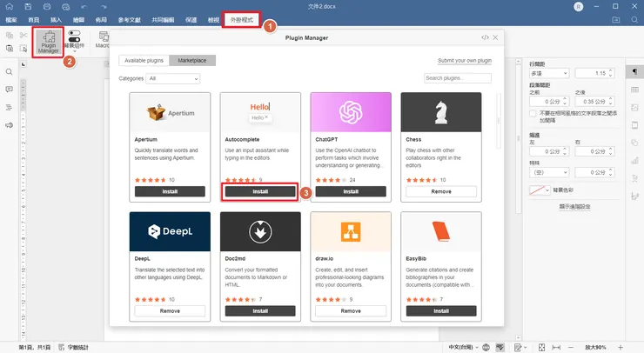Toggle spell checking in the status bar

[500, 347]
